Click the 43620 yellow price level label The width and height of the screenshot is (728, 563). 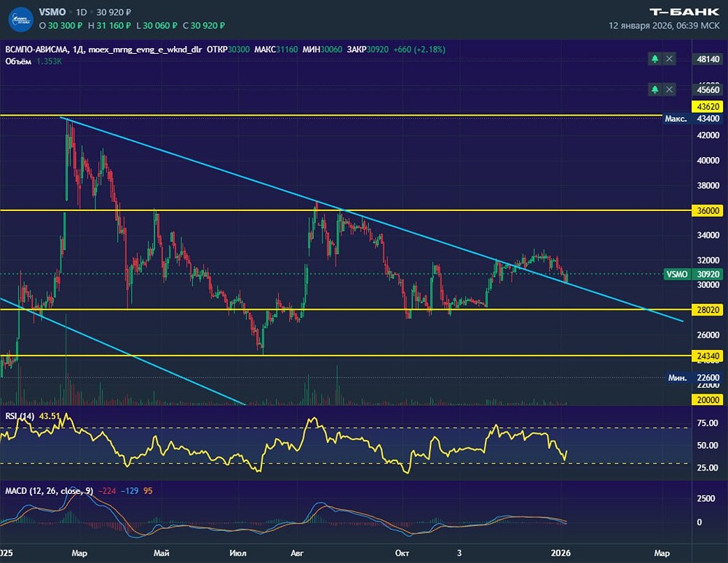(708, 107)
